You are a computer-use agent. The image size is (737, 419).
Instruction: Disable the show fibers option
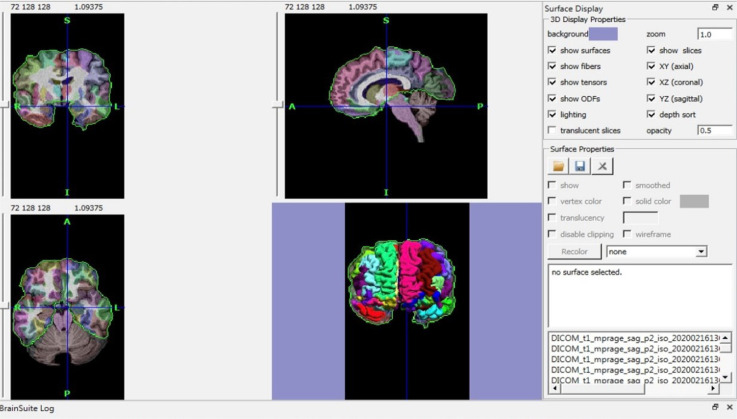point(553,66)
